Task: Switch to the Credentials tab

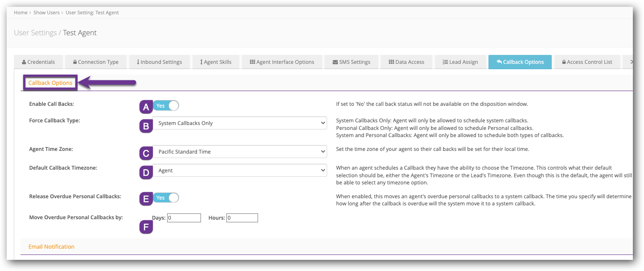Action: point(38,62)
